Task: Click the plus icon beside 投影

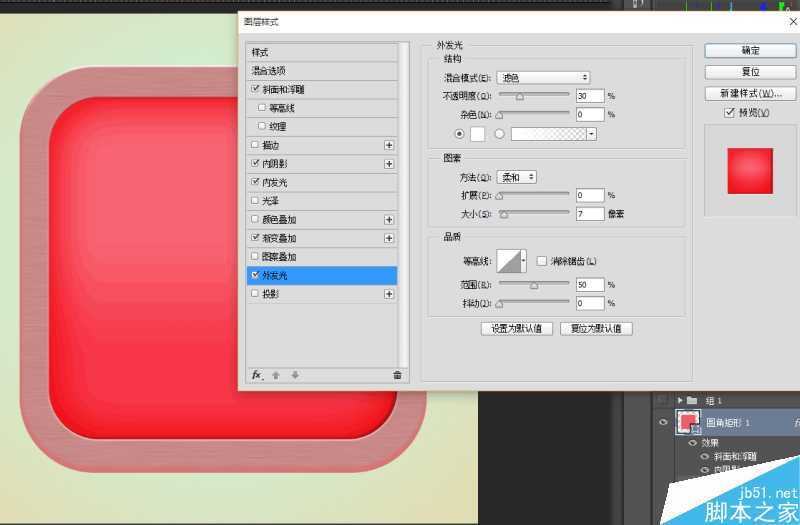Action: click(x=389, y=294)
